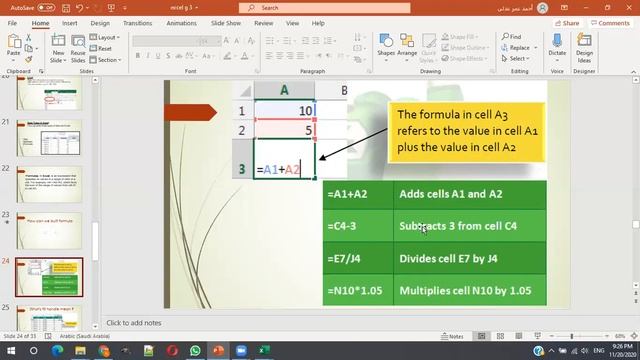The height and width of the screenshot is (360, 640).
Task: Open the Ribbon Display Options icon
Action: click(x=564, y=8)
